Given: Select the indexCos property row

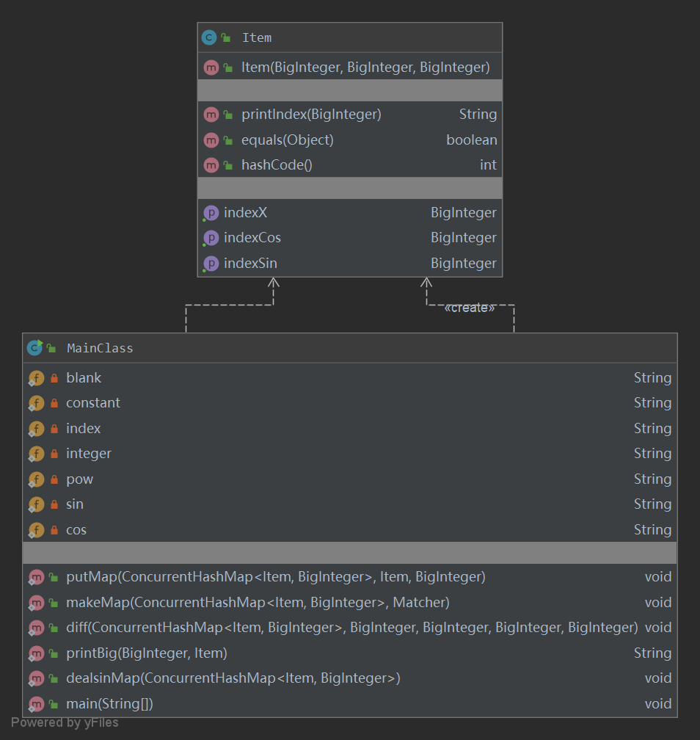Looking at the screenshot, I should [x=252, y=238].
